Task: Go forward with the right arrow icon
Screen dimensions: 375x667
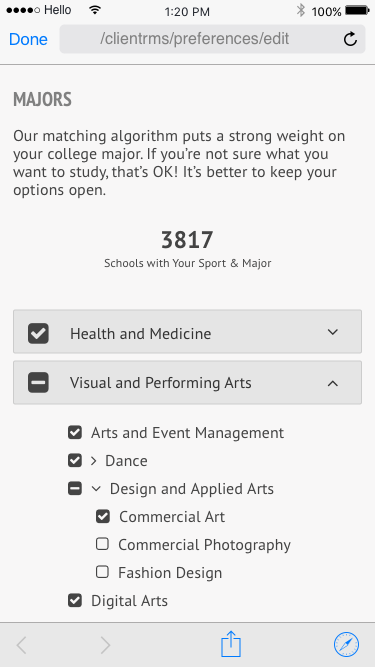Action: [105, 645]
